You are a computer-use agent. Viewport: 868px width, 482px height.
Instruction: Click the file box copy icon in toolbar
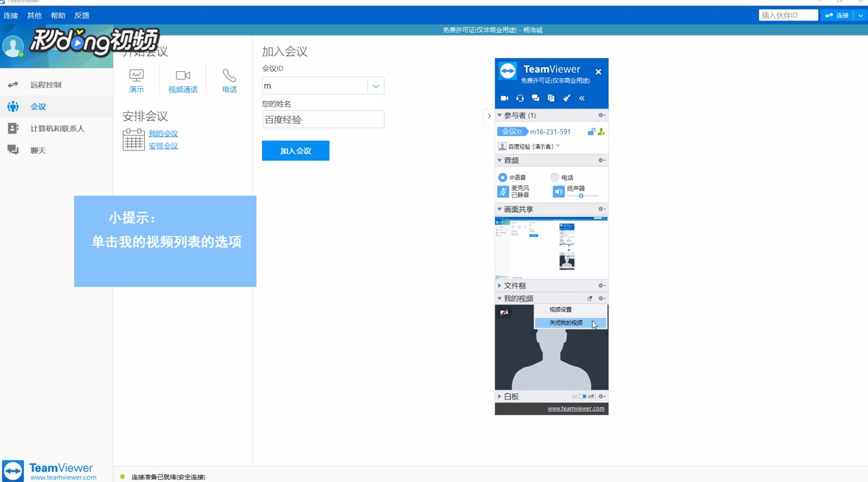[551, 98]
